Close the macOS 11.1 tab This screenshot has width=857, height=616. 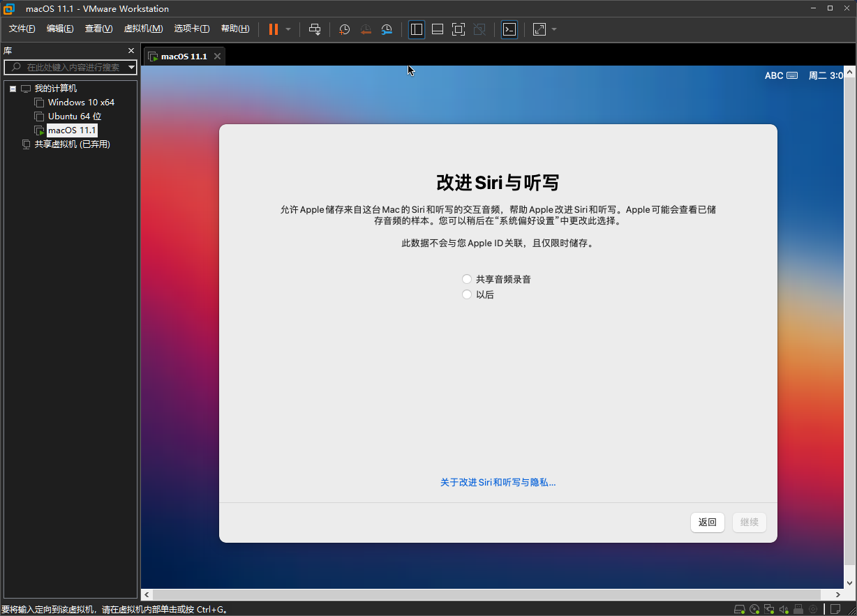(217, 57)
